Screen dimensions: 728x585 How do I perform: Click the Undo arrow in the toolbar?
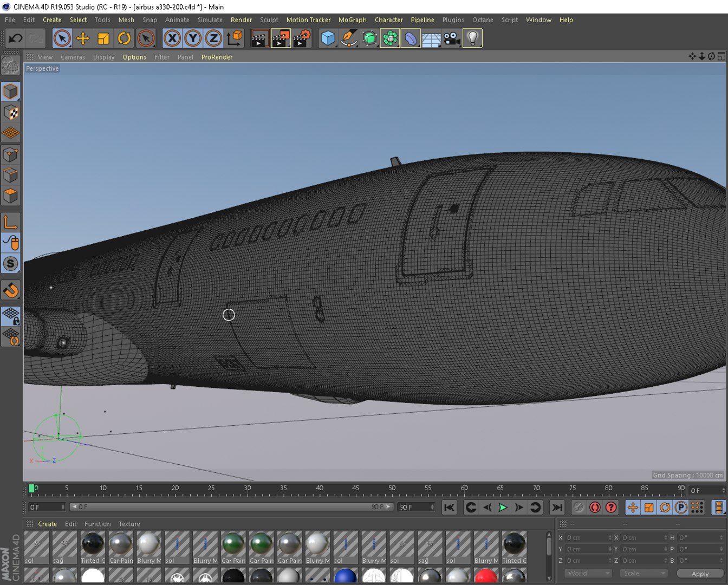15,38
